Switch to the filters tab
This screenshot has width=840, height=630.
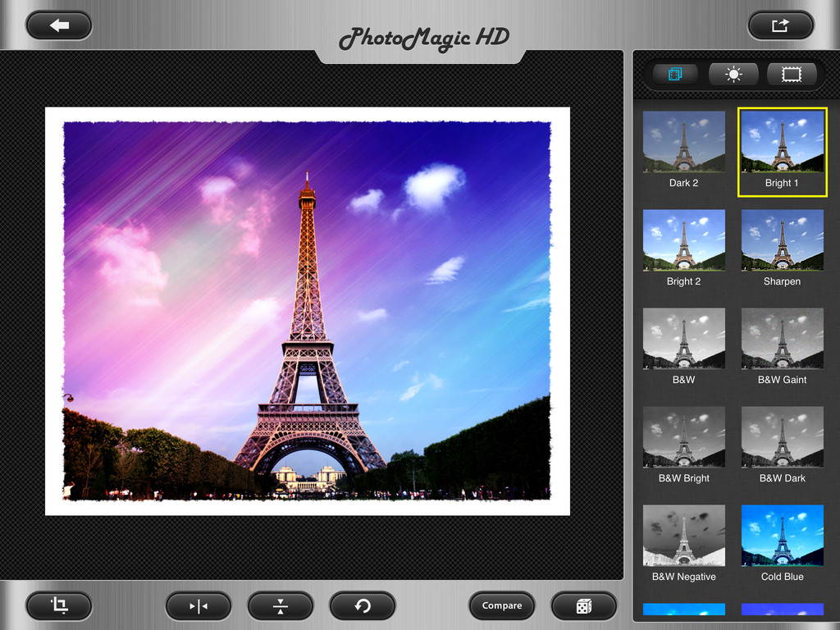[675, 74]
